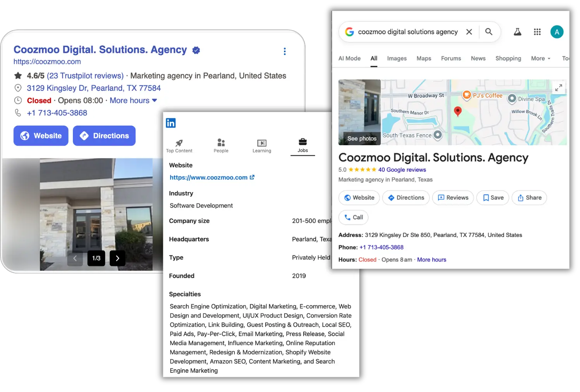
Task: Go to the next photo with right arrow
Action: pyautogui.click(x=117, y=258)
